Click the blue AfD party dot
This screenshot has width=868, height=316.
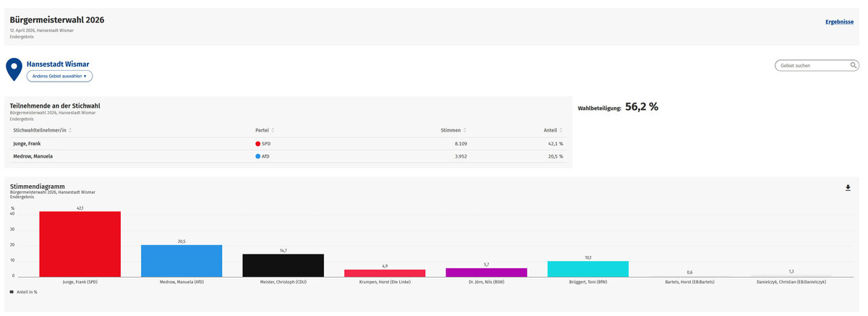[x=258, y=156]
